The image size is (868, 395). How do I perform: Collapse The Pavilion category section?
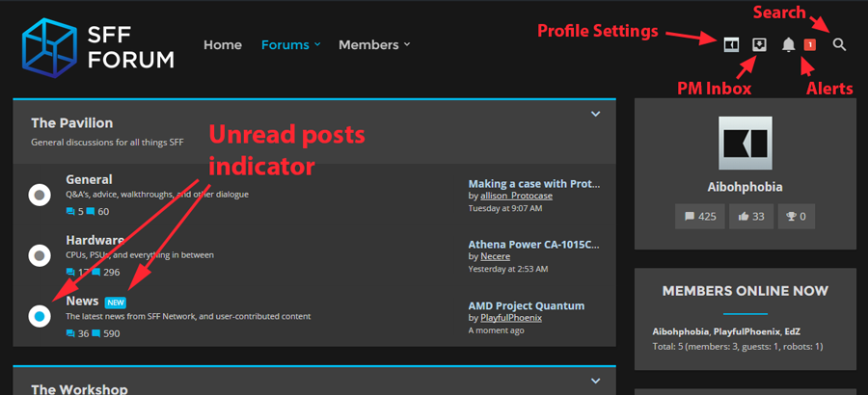coord(595,114)
